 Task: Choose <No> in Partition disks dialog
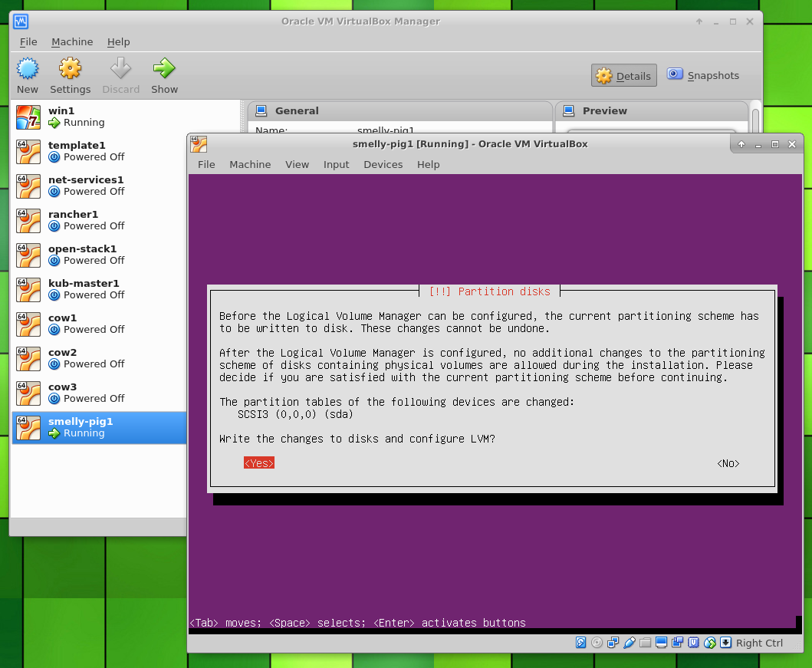click(x=728, y=463)
